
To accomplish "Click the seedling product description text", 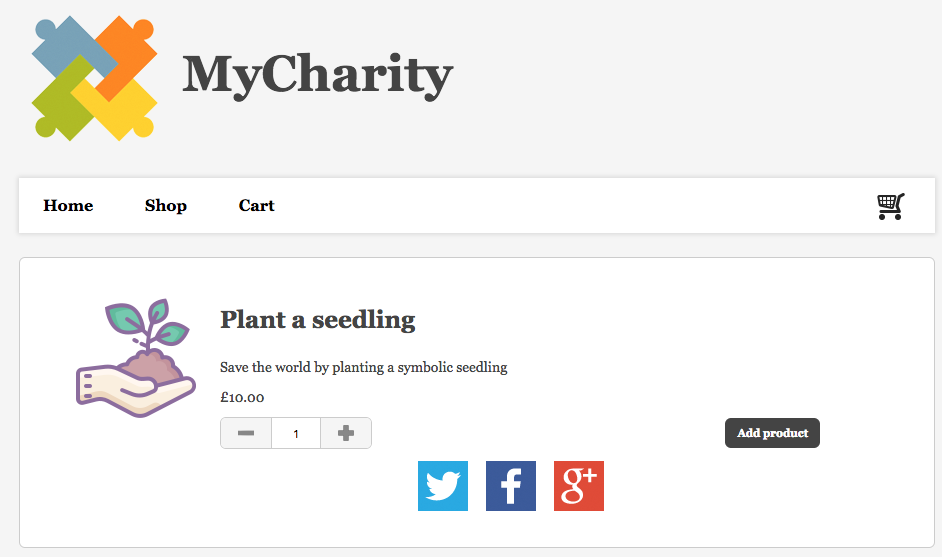I will click(363, 367).
